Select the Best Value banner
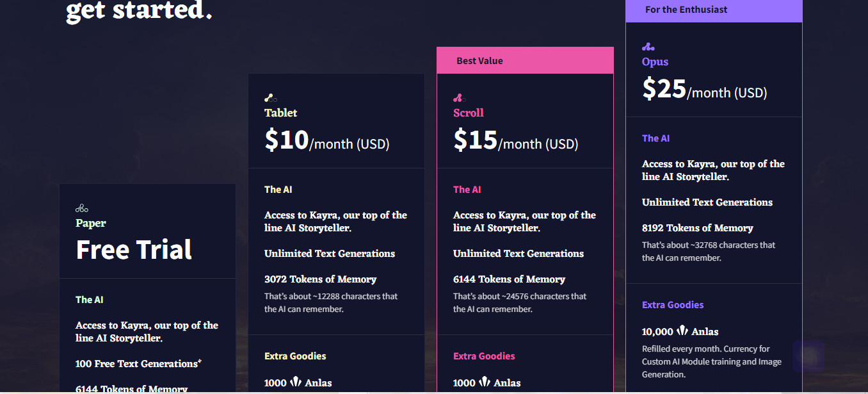Image resolution: width=868 pixels, height=394 pixels. pos(525,61)
